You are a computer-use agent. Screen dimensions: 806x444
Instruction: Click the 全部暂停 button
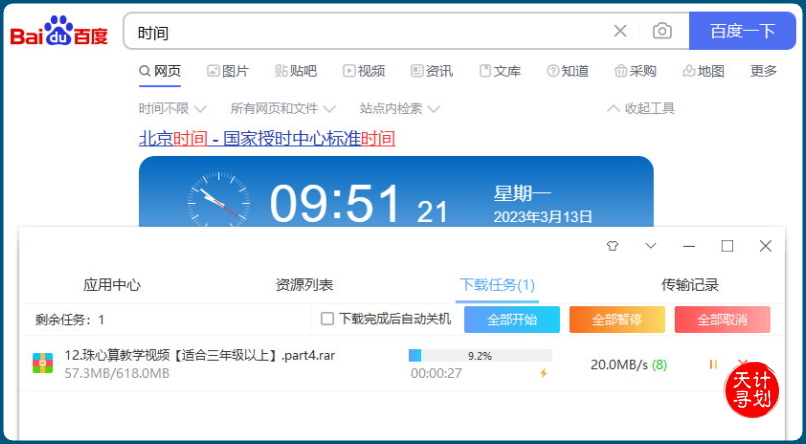pos(617,320)
